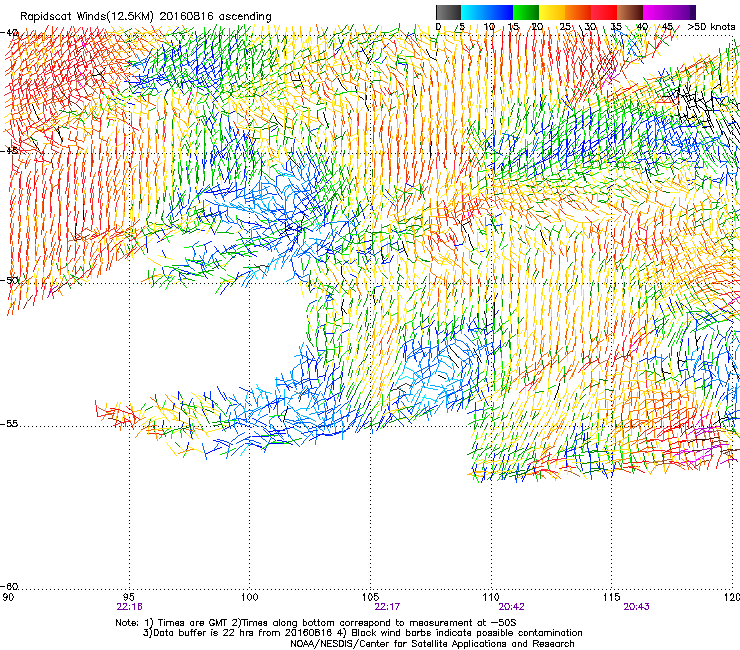
Task: Click the purple time under longitude 95
Action: [130, 607]
